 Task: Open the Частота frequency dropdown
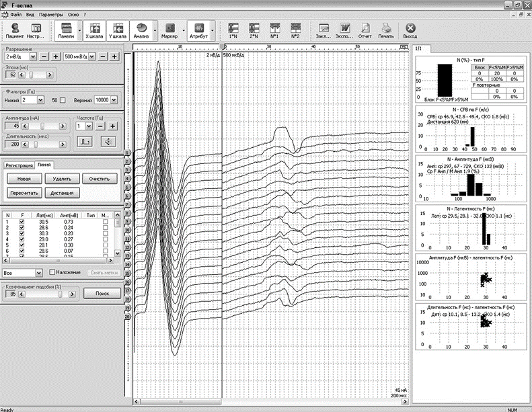(x=89, y=126)
